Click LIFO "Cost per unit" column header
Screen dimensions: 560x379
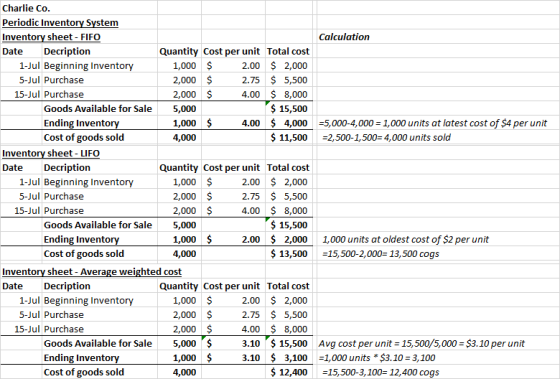click(x=231, y=168)
